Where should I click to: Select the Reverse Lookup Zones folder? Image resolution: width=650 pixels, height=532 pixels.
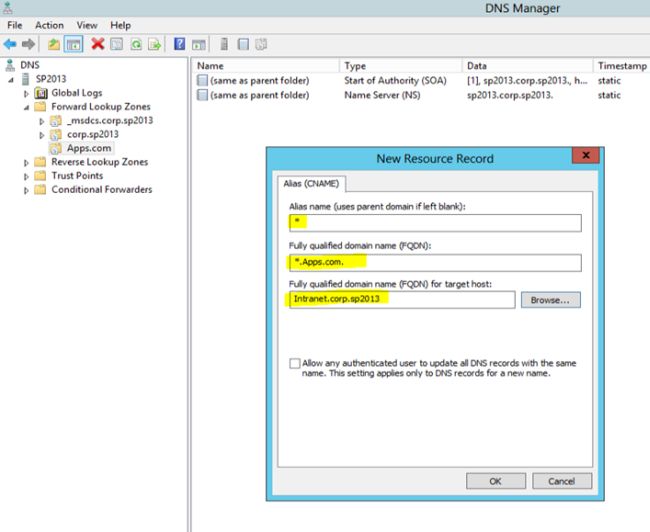pyautogui.click(x=99, y=162)
